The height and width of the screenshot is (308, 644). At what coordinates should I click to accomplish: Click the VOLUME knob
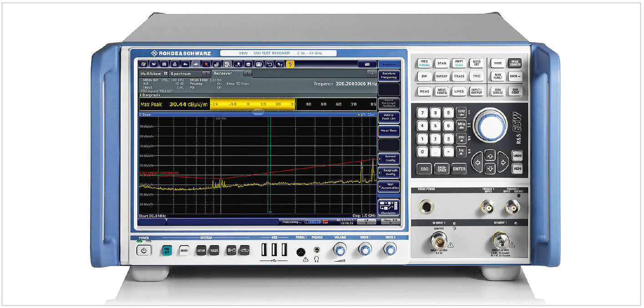340,249
